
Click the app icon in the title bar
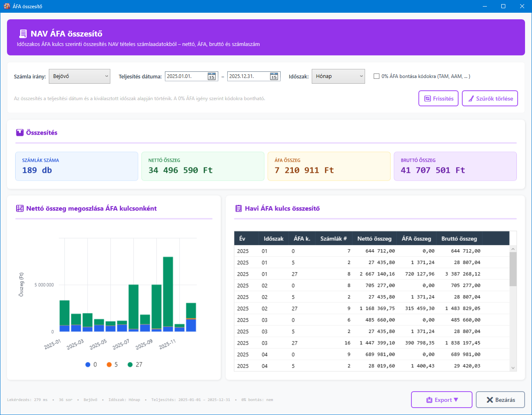coord(7,6)
